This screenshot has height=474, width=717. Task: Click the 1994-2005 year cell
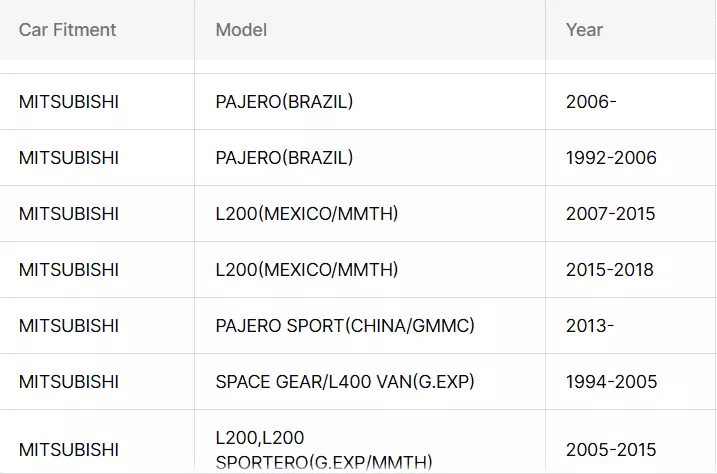point(611,382)
